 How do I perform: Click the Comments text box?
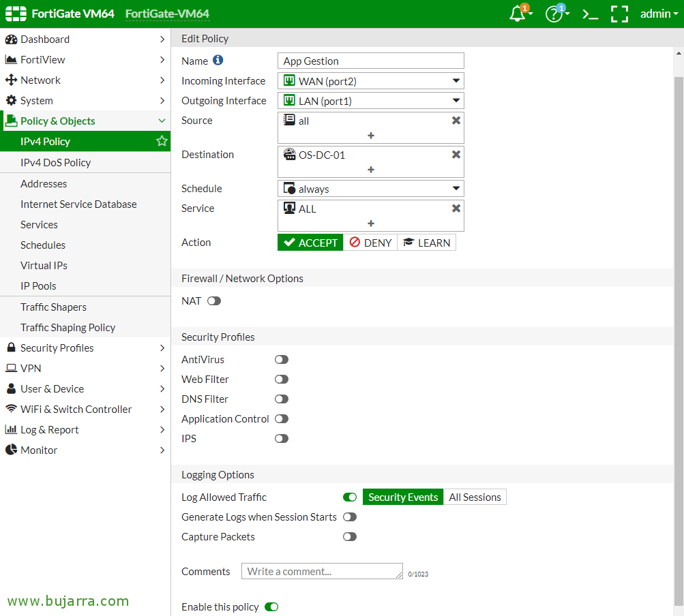click(322, 571)
